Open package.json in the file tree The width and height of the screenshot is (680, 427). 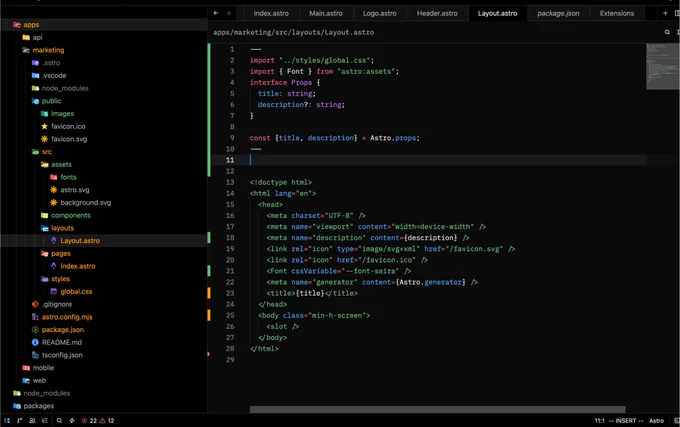[x=58, y=330]
